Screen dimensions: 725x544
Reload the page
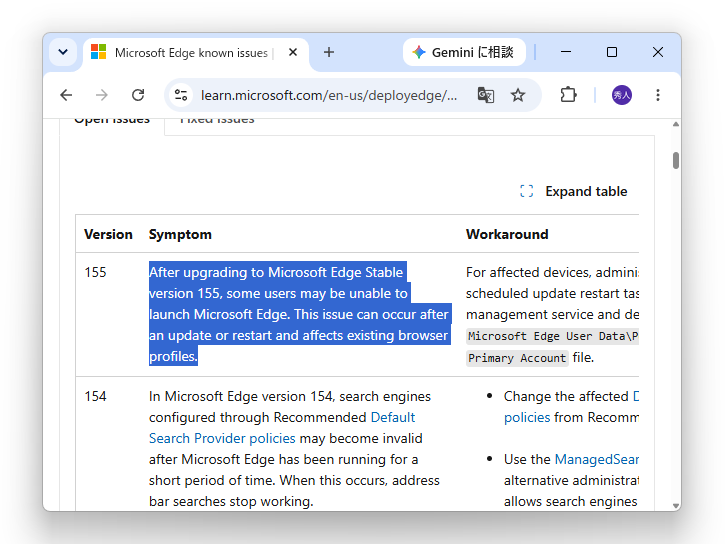pos(138,95)
